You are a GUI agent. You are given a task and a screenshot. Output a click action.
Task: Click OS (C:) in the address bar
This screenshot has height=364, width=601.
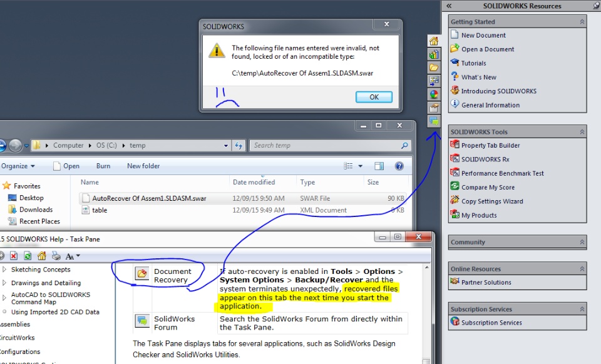pyautogui.click(x=106, y=146)
